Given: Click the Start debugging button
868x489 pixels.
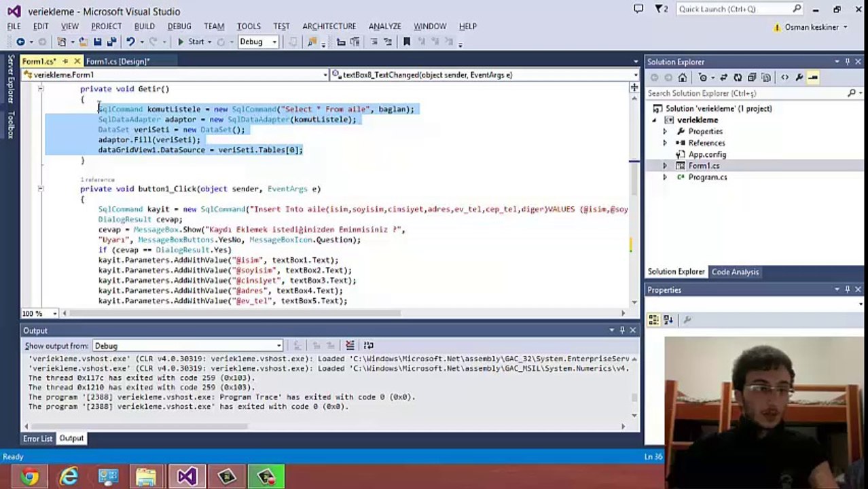Looking at the screenshot, I should point(191,41).
